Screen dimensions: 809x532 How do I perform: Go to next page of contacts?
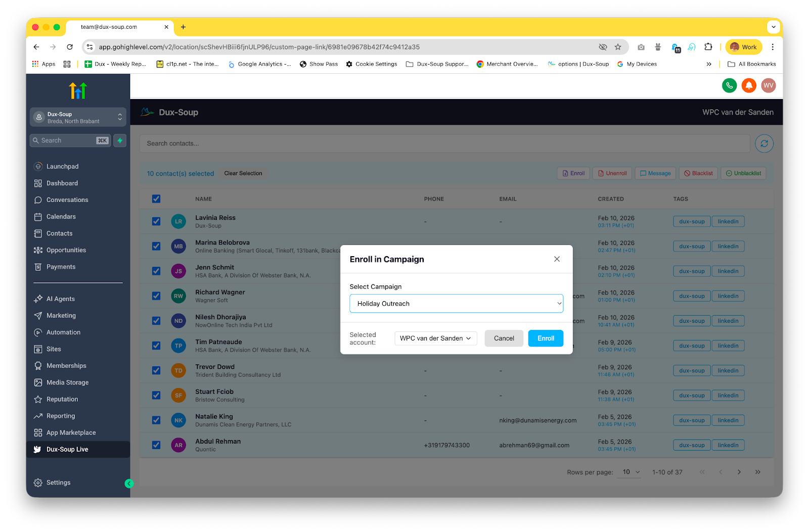coord(739,472)
